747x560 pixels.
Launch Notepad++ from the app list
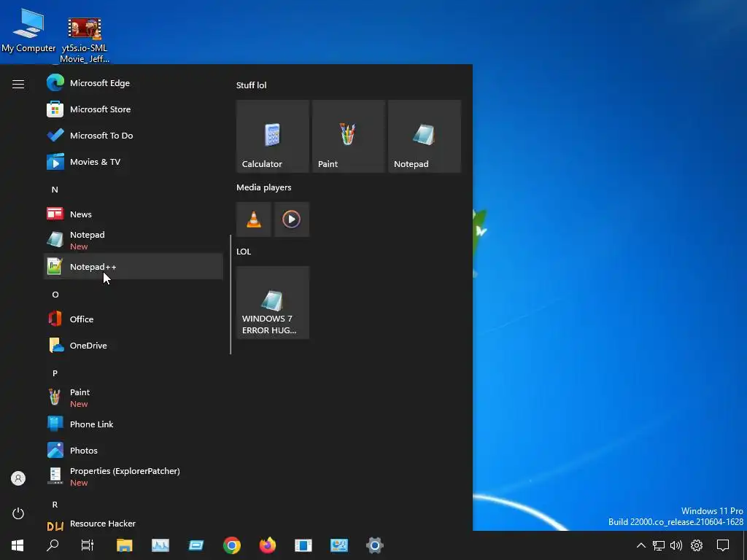click(133, 267)
